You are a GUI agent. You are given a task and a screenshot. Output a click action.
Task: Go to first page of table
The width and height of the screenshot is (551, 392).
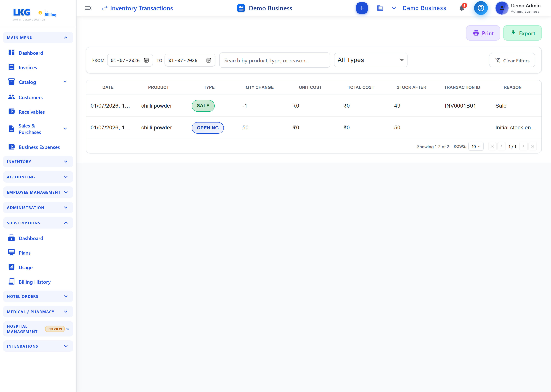coord(492,146)
